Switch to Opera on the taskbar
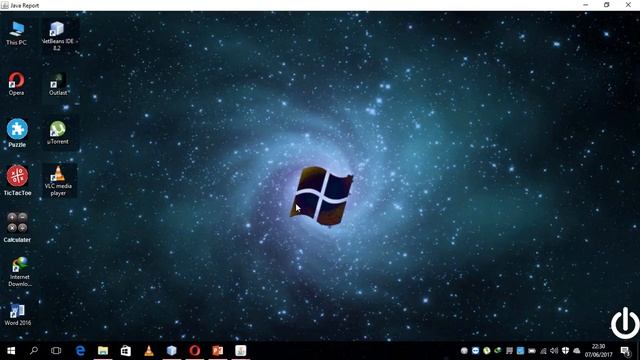Viewport: 640px width, 360px height. click(x=195, y=351)
